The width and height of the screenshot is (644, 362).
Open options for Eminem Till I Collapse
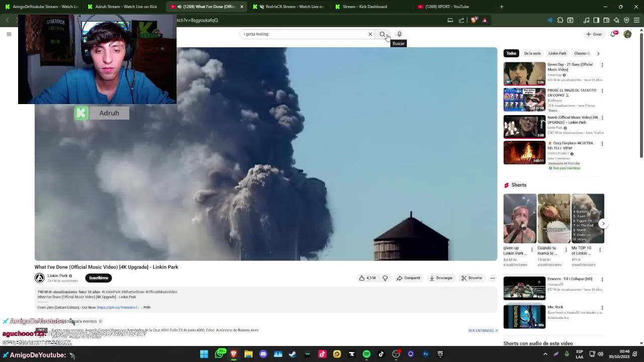602,280
